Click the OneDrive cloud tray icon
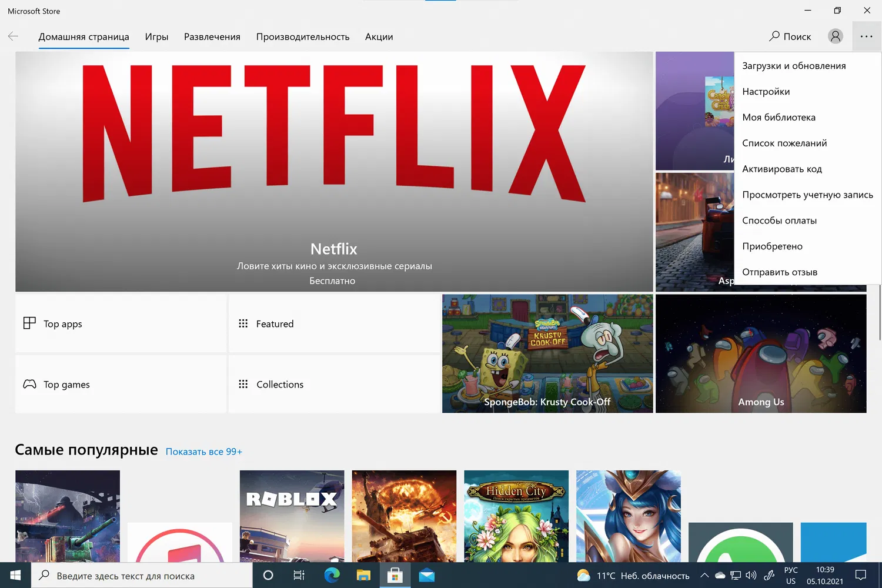The height and width of the screenshot is (588, 882). coord(720,576)
